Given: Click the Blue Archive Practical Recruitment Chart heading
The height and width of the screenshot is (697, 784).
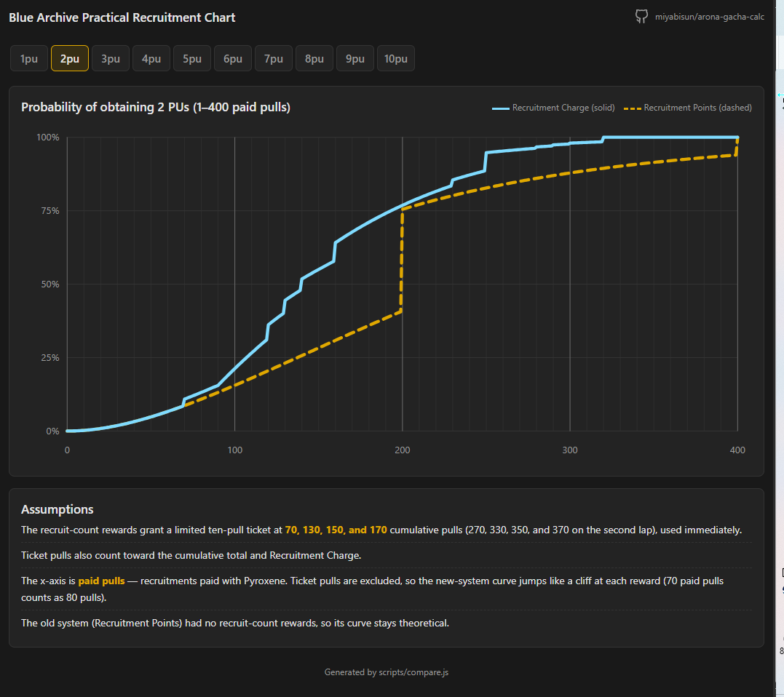Looking at the screenshot, I should click(122, 17).
